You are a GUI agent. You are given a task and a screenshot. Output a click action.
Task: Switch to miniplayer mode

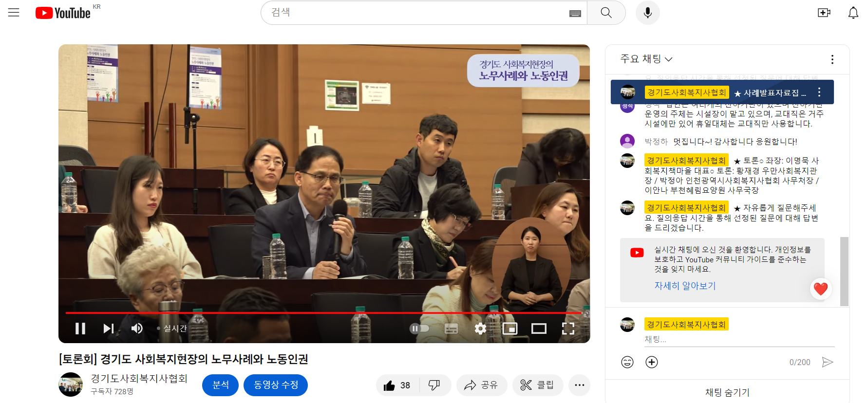click(x=509, y=329)
